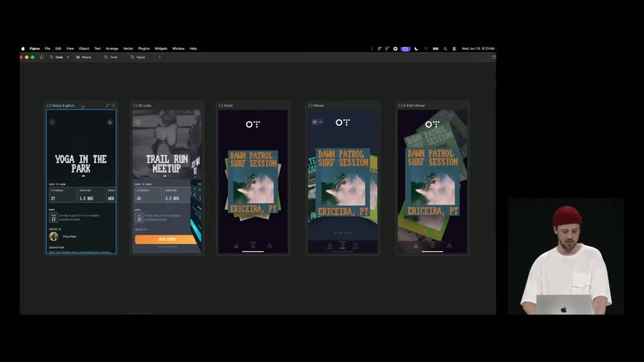The height and width of the screenshot is (362, 644).
Task: Click back arrow in Trail Run Meetup screen
Action: click(138, 122)
